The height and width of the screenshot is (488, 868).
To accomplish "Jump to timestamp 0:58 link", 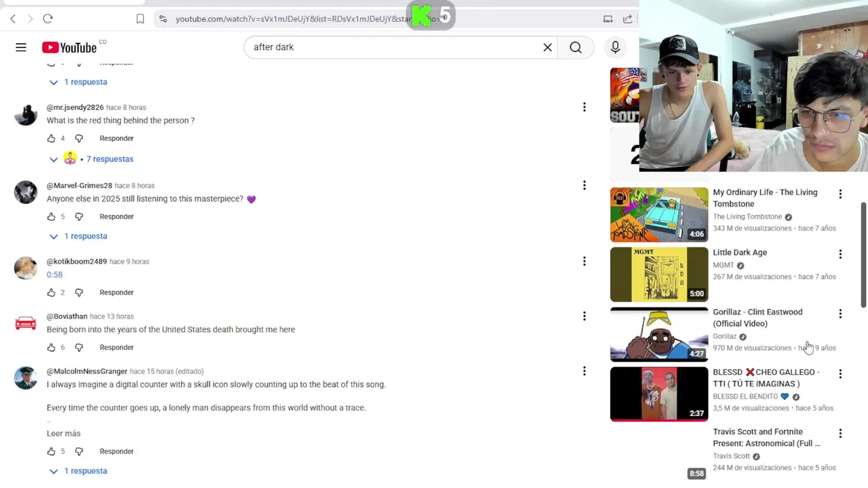I will click(54, 274).
